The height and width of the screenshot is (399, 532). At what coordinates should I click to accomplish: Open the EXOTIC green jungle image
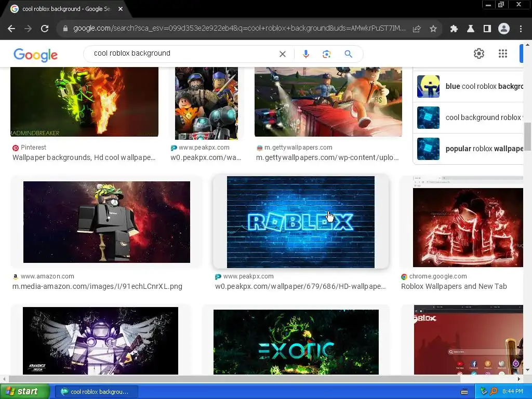point(296,342)
